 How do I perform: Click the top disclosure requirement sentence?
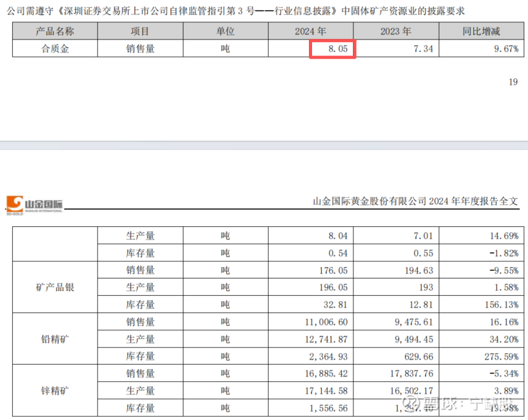click(236, 11)
